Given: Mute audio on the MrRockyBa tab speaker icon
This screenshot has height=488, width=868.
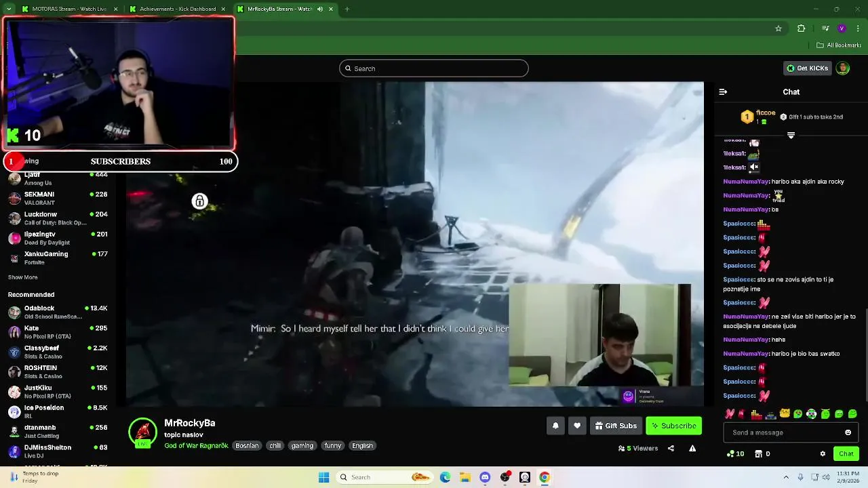Looking at the screenshot, I should tap(320, 9).
